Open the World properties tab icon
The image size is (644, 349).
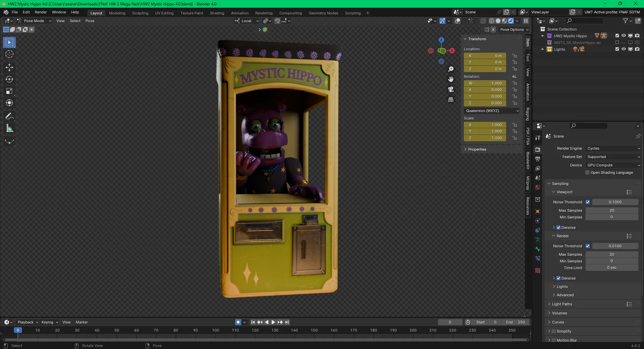(538, 187)
